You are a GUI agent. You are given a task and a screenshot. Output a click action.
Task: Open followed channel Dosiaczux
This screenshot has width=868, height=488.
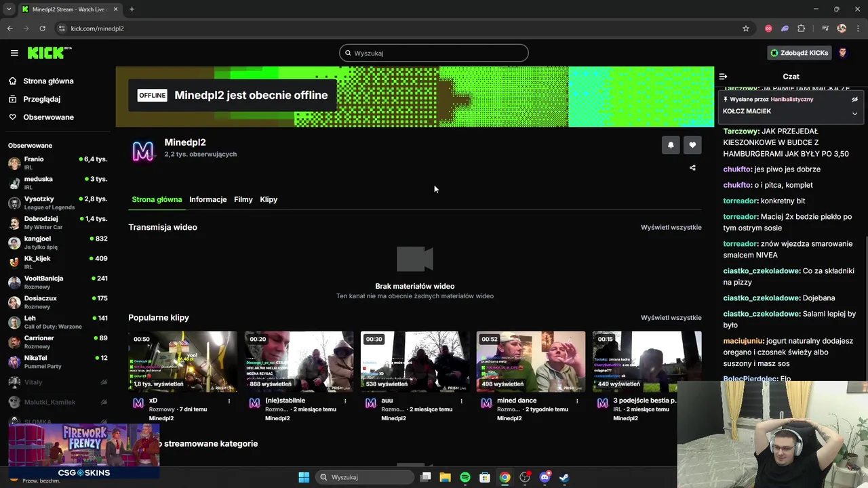point(58,302)
